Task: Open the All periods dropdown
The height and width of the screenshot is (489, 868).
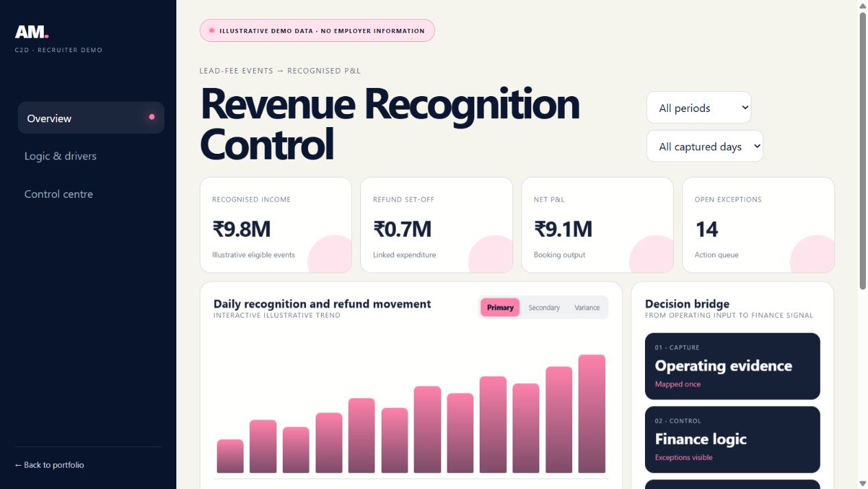Action: (699, 108)
